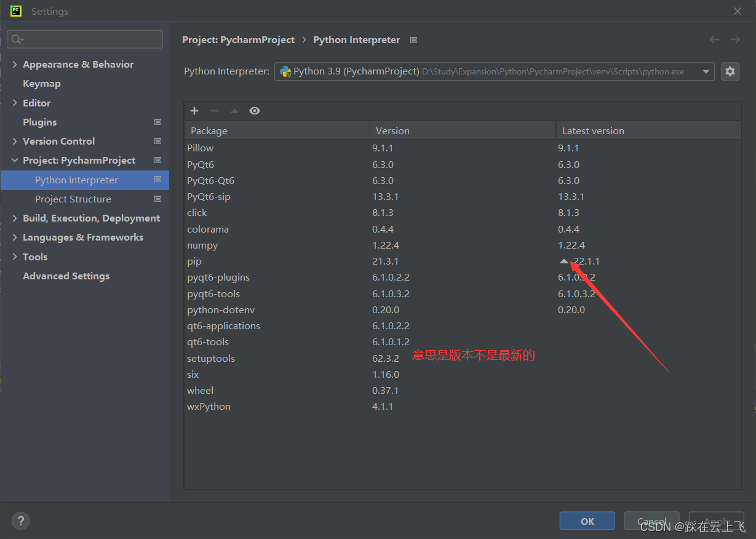The width and height of the screenshot is (756, 539).
Task: Click the Python logo in interpreter dropdown
Action: tap(285, 71)
